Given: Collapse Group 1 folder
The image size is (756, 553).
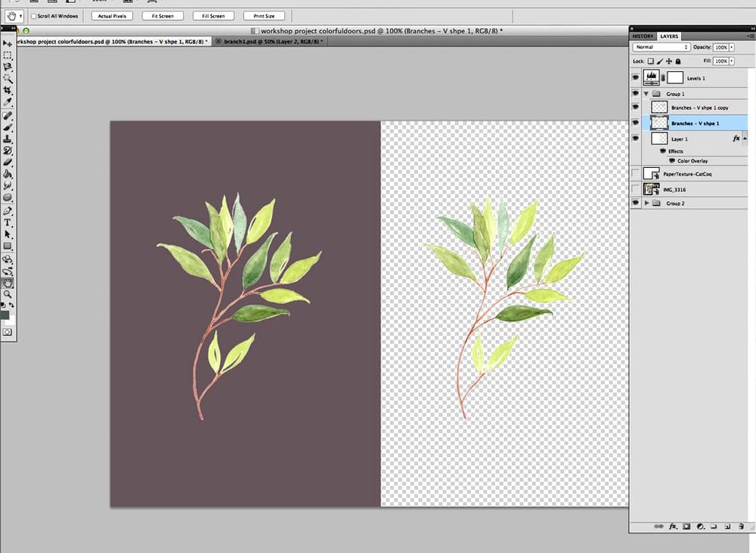Looking at the screenshot, I should click(646, 94).
